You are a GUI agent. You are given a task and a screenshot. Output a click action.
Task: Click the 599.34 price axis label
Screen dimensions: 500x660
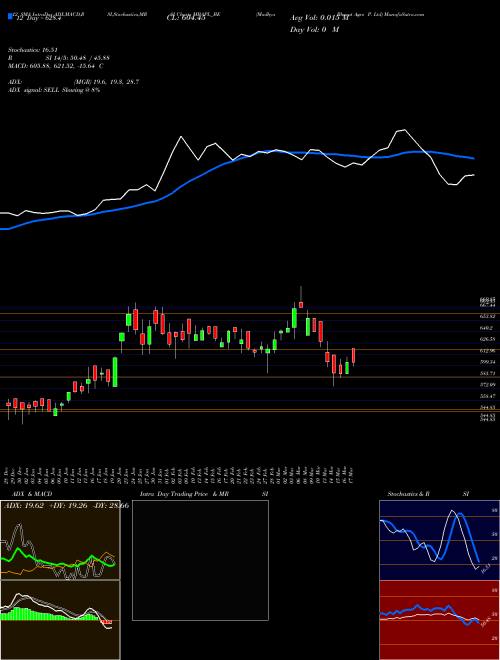487,362
